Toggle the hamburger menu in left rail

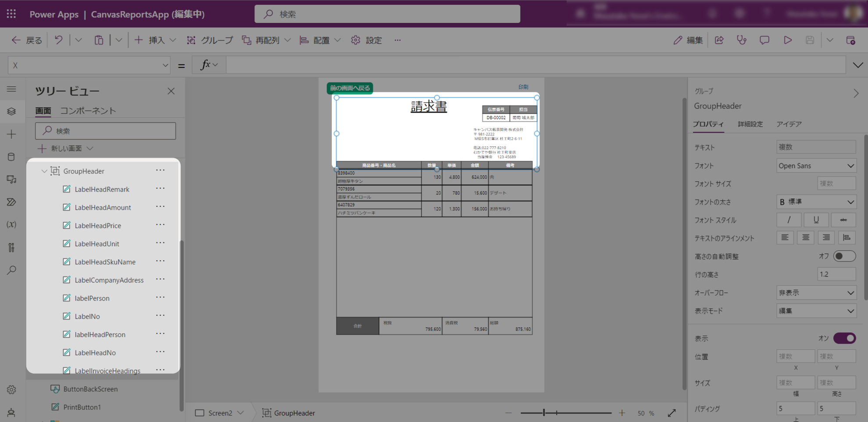[x=12, y=89]
